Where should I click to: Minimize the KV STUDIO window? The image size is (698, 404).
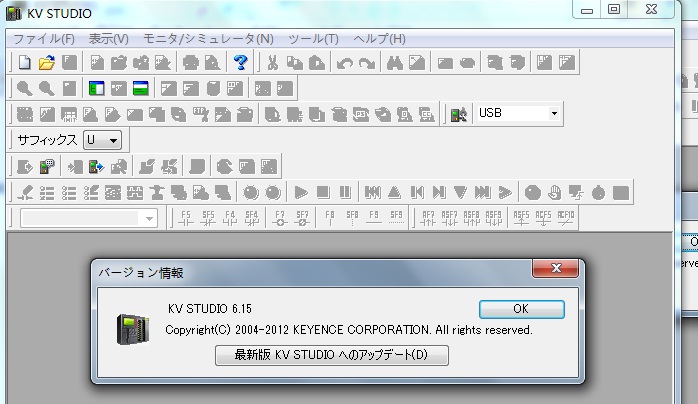[587, 10]
